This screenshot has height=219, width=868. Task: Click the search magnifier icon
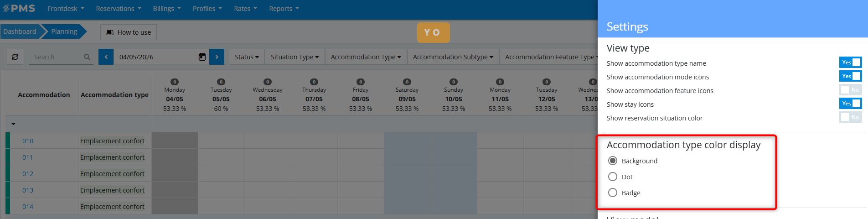[87, 57]
